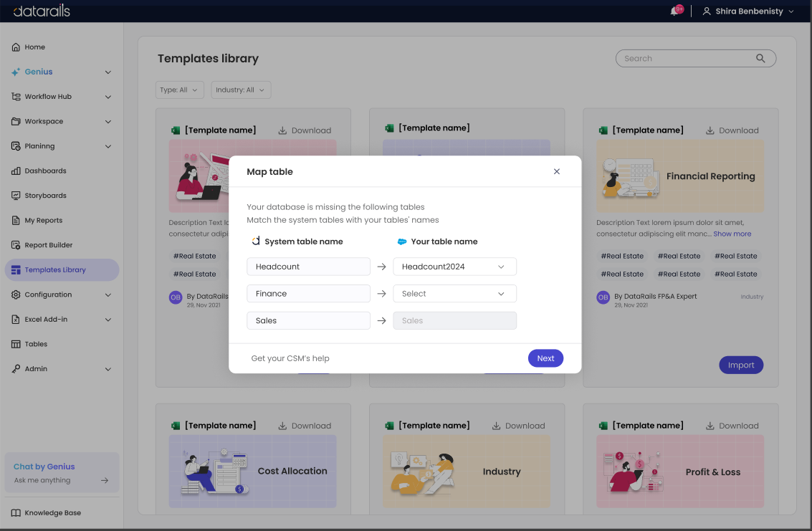Image resolution: width=812 pixels, height=531 pixels.
Task: Open the Select dropdown for the Finance table
Action: point(454,293)
